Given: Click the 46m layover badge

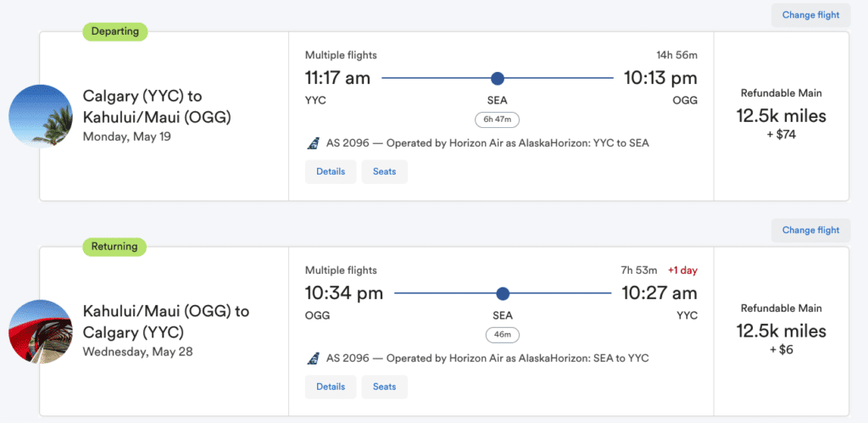Looking at the screenshot, I should coord(503,335).
